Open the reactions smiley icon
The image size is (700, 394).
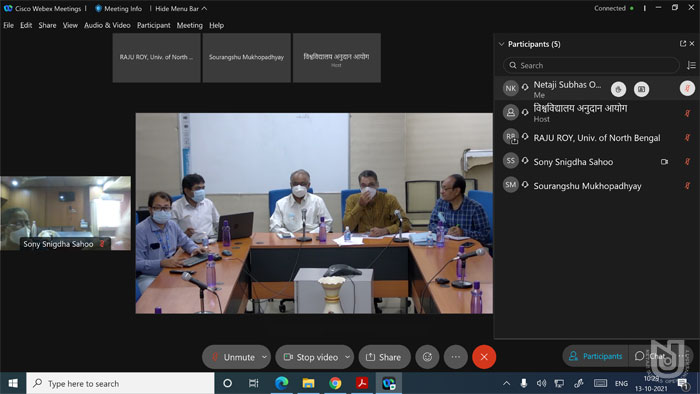pos(427,357)
